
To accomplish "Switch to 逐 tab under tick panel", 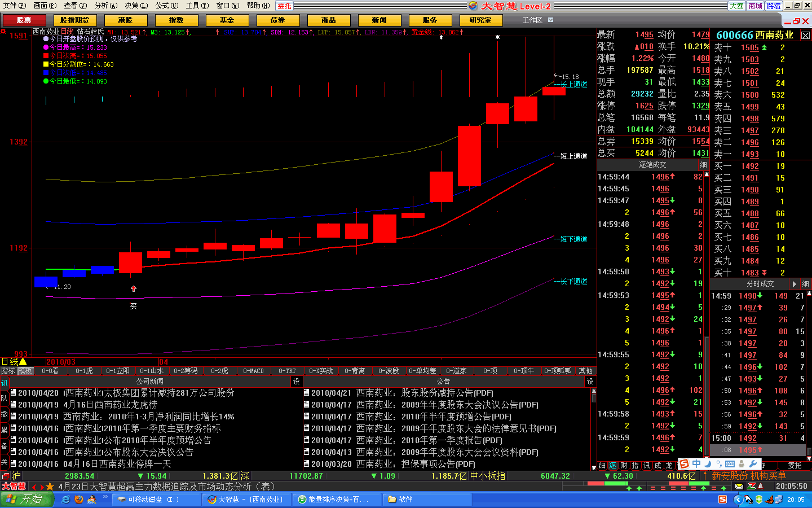I will click(x=612, y=466).
